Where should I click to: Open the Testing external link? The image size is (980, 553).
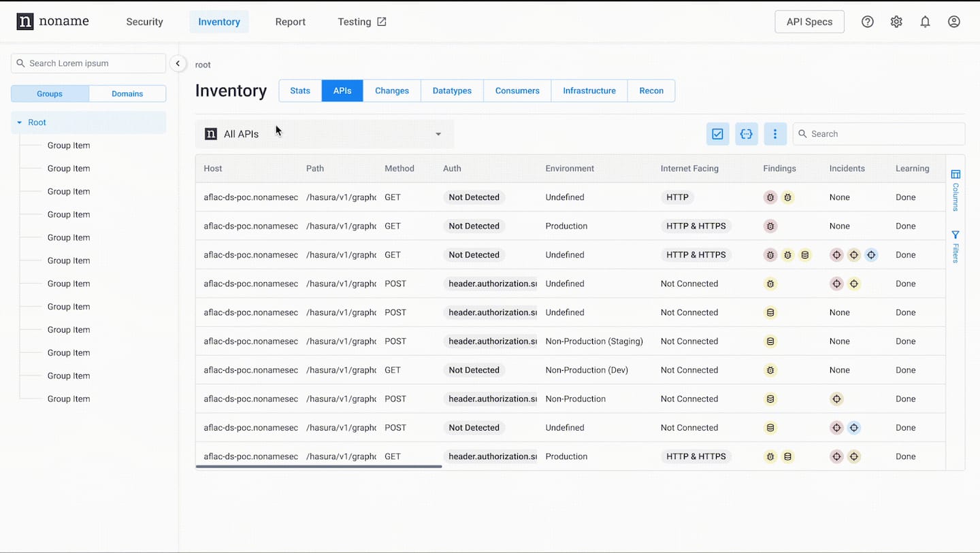(x=361, y=22)
